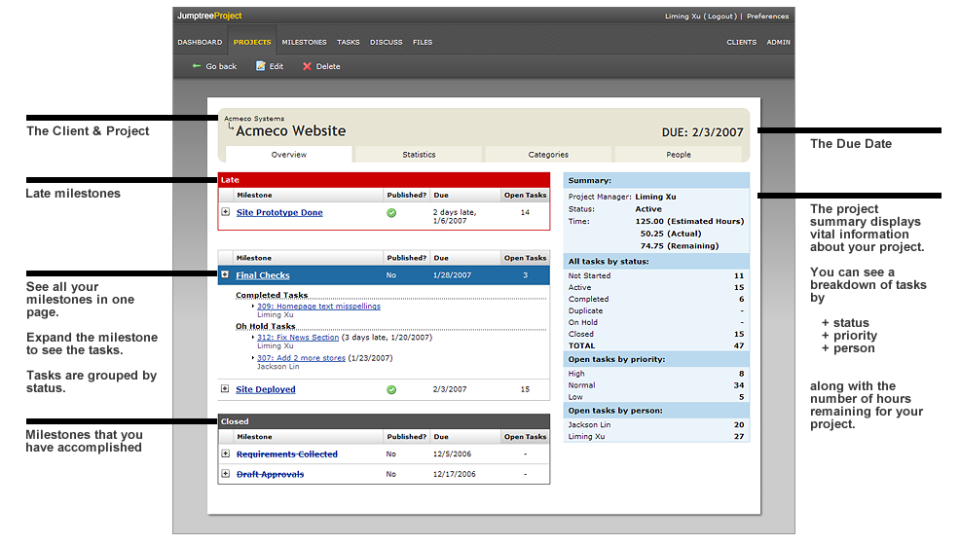
Task: Click the Go back arrow icon
Action: tap(197, 66)
